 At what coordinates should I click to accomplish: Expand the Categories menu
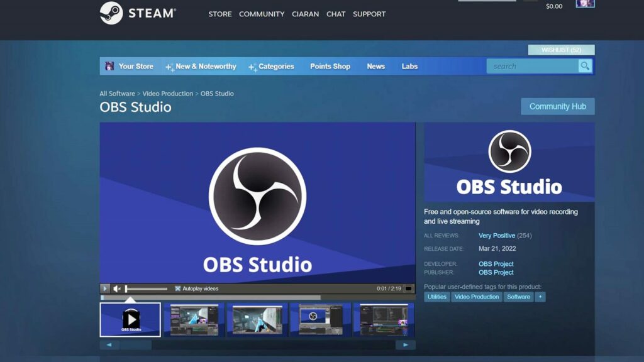[x=271, y=67]
